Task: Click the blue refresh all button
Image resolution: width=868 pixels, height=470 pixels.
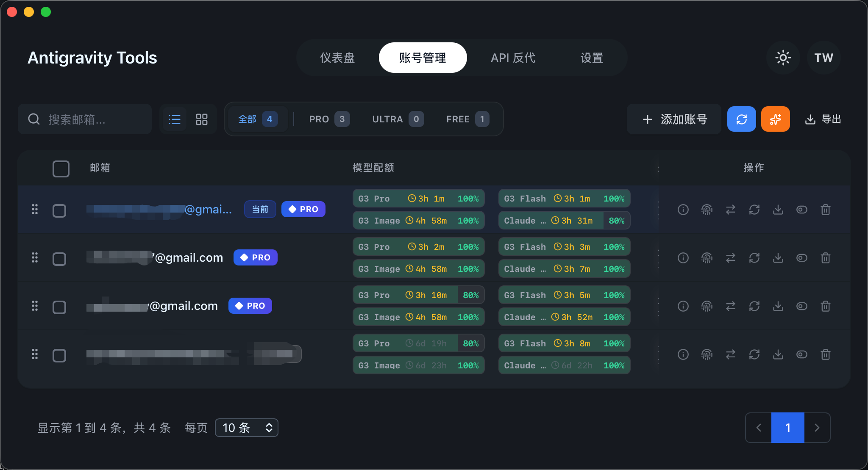Action: (741, 119)
